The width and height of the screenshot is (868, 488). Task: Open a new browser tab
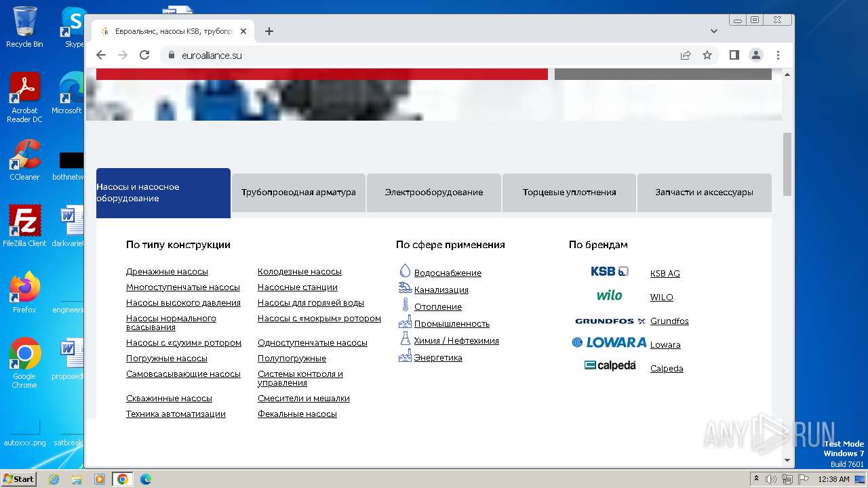click(269, 31)
